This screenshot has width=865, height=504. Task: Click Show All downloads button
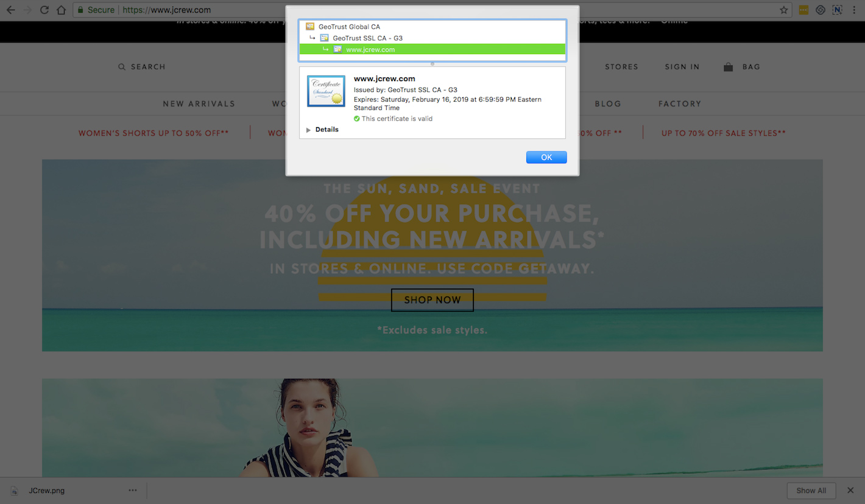[x=811, y=491]
